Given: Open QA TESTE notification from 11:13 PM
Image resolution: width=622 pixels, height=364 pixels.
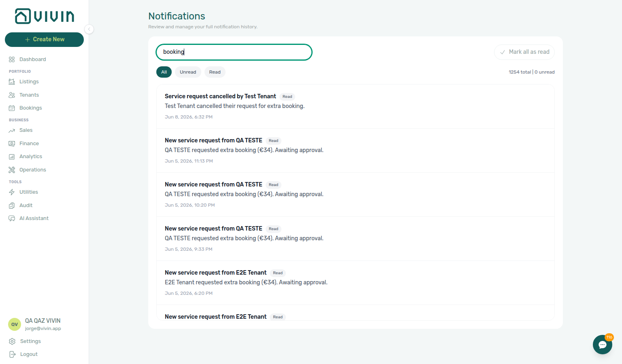Looking at the screenshot, I should [x=356, y=150].
